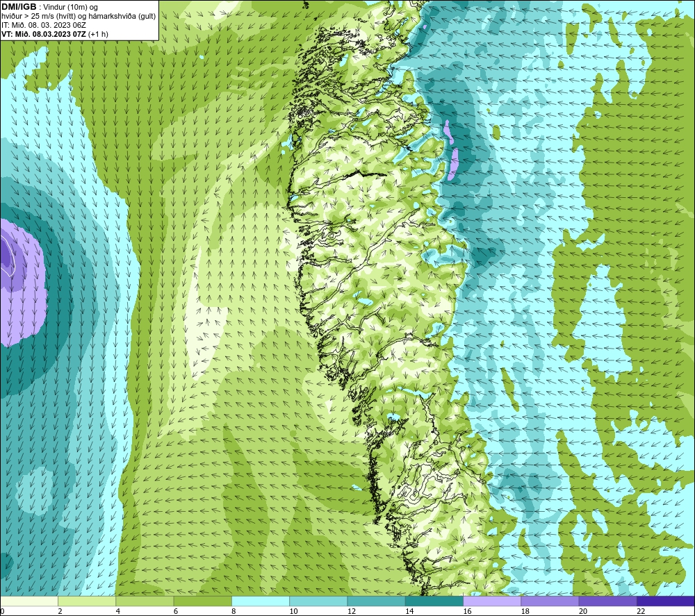Viewport: 695px width, 616px height.
Task: Click the 18–20 m/s purple legend swatch
Action: pyautogui.click(x=550, y=601)
